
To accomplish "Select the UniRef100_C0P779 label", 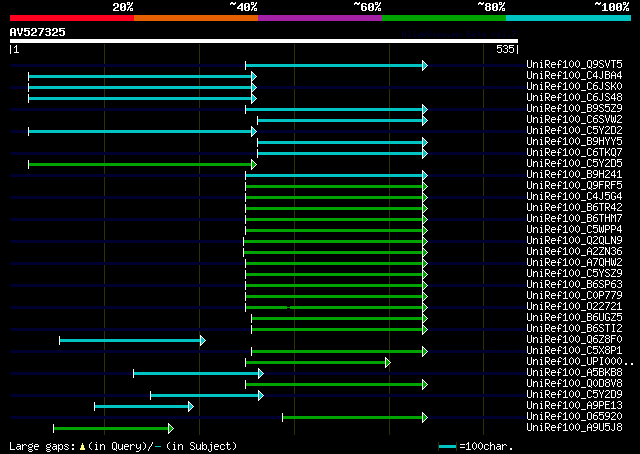I will click(x=574, y=296).
